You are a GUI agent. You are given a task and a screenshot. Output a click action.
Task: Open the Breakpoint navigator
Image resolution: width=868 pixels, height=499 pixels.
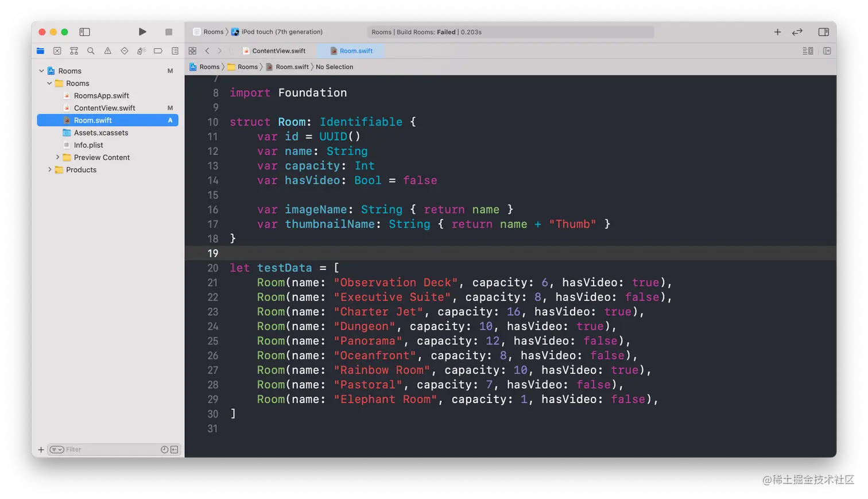tap(158, 51)
